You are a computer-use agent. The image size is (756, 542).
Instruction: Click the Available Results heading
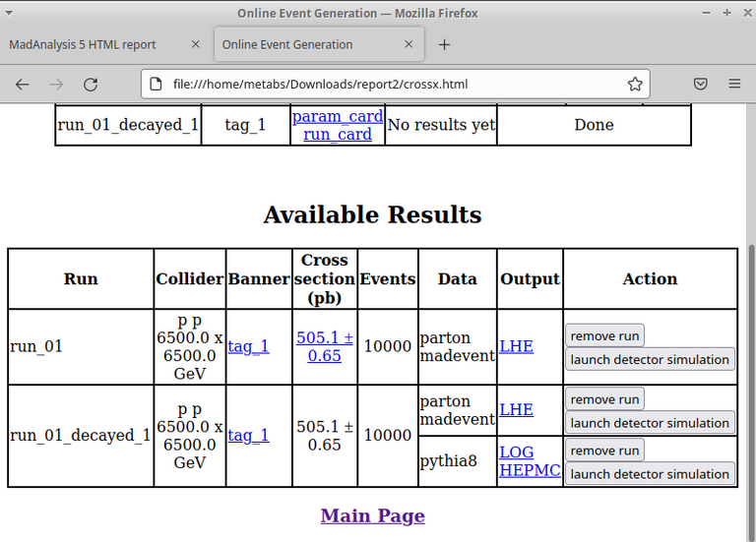click(373, 214)
